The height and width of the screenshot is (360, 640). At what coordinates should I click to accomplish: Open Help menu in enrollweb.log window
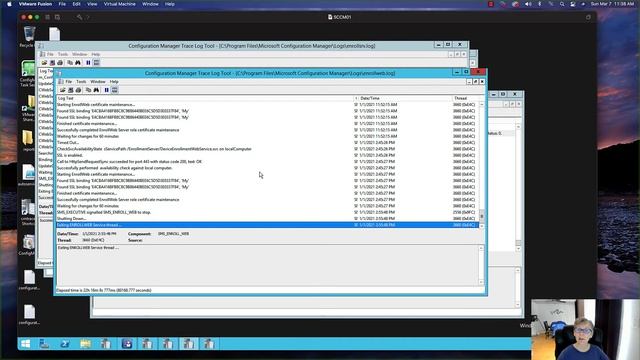[114, 82]
